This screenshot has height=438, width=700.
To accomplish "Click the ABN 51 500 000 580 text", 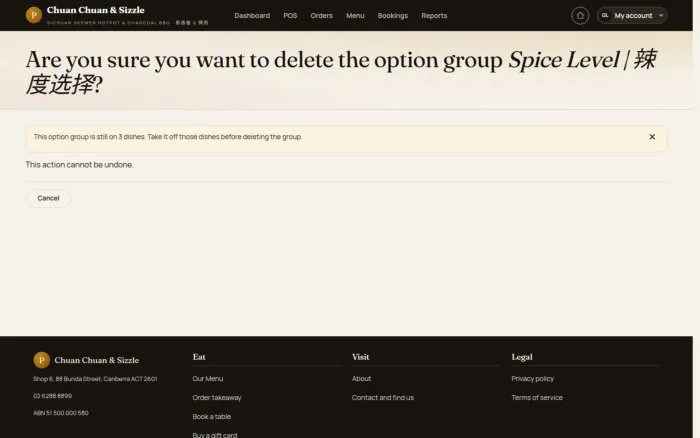I will click(x=61, y=413).
